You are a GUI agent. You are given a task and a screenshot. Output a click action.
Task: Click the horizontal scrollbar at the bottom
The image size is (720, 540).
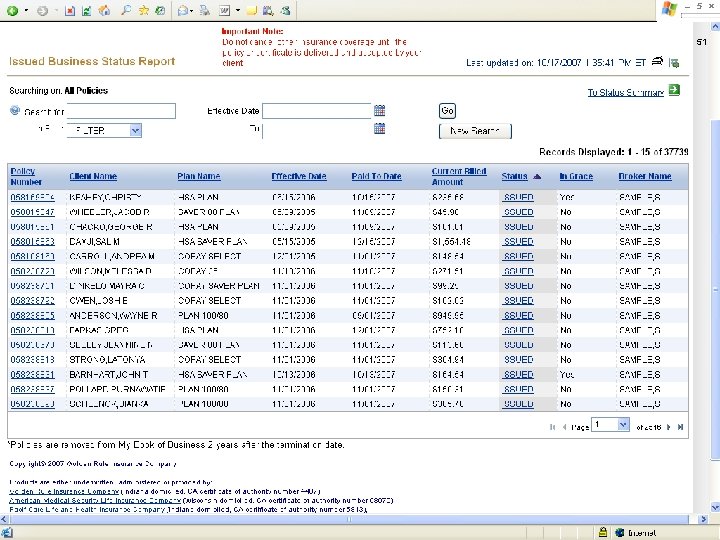click(x=349, y=519)
